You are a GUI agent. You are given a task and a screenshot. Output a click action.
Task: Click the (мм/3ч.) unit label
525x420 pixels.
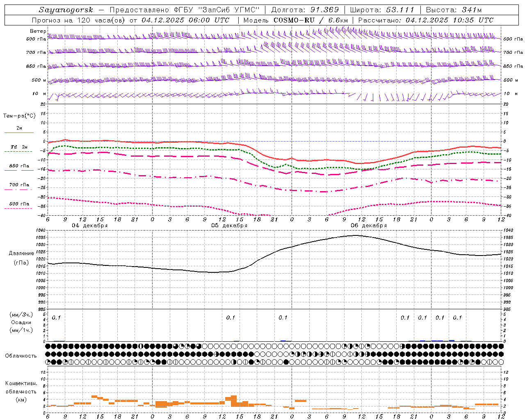click(x=21, y=315)
